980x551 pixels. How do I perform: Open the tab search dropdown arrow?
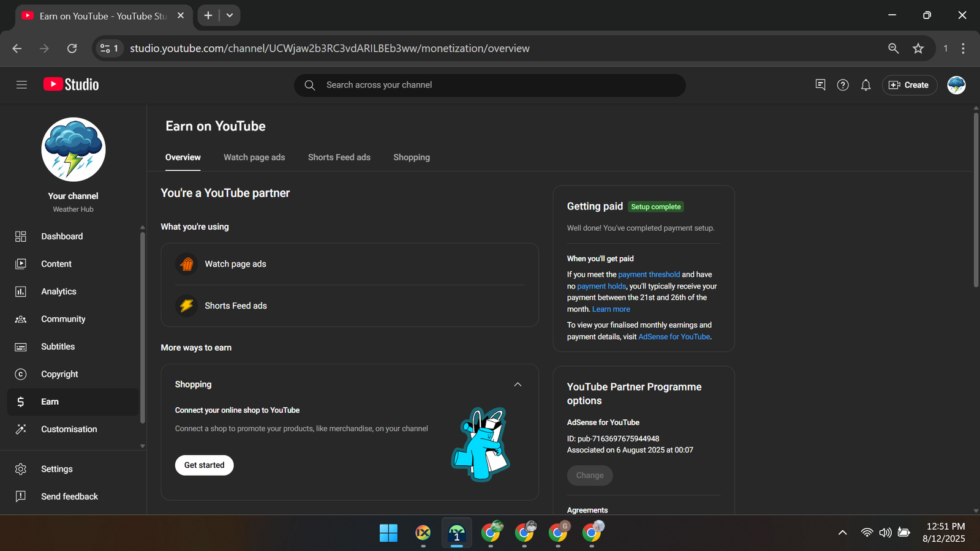[x=230, y=15]
